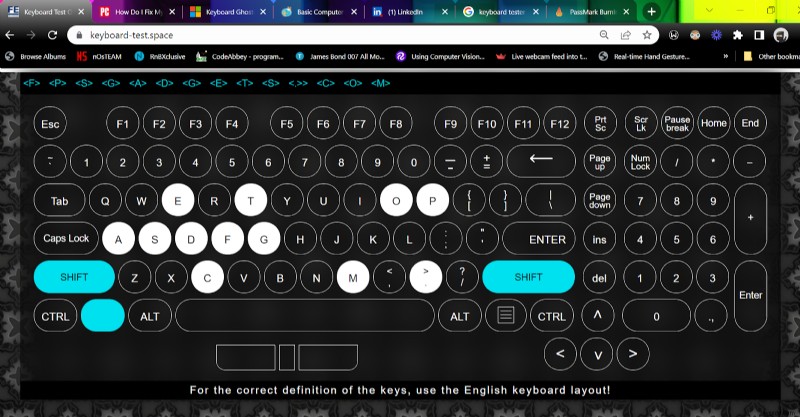The height and width of the screenshot is (417, 800).
Task: Click the del key
Action: pyautogui.click(x=599, y=278)
